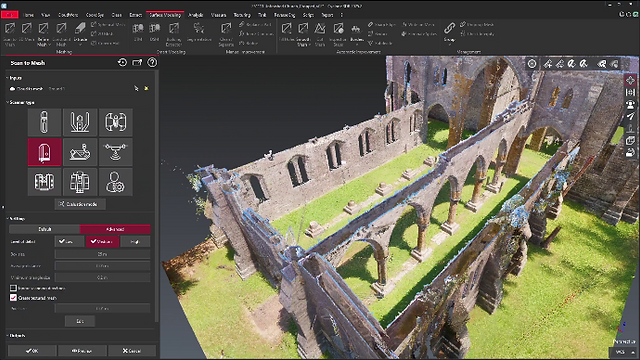
Task: Click the Spherical Mesh ribbon button
Action: point(108,24)
